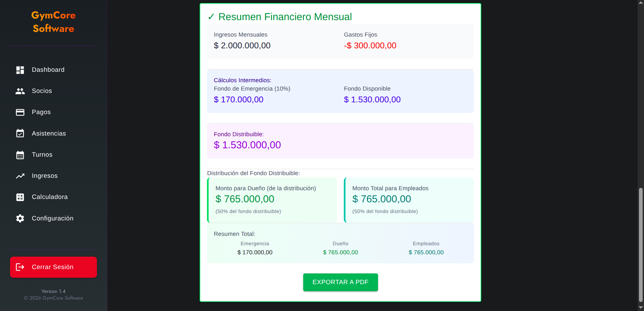Click the Monto Total para Empleados amount

(382, 199)
